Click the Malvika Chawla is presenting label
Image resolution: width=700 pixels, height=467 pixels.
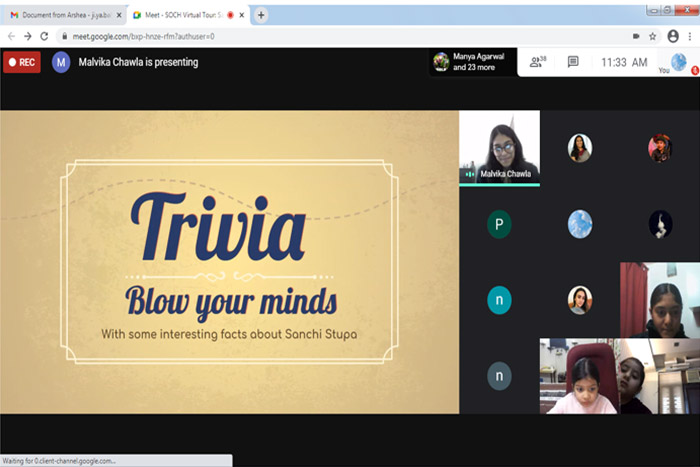point(138,62)
